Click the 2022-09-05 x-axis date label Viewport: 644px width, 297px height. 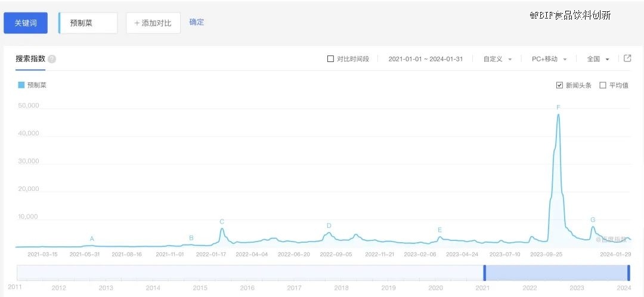(x=336, y=254)
